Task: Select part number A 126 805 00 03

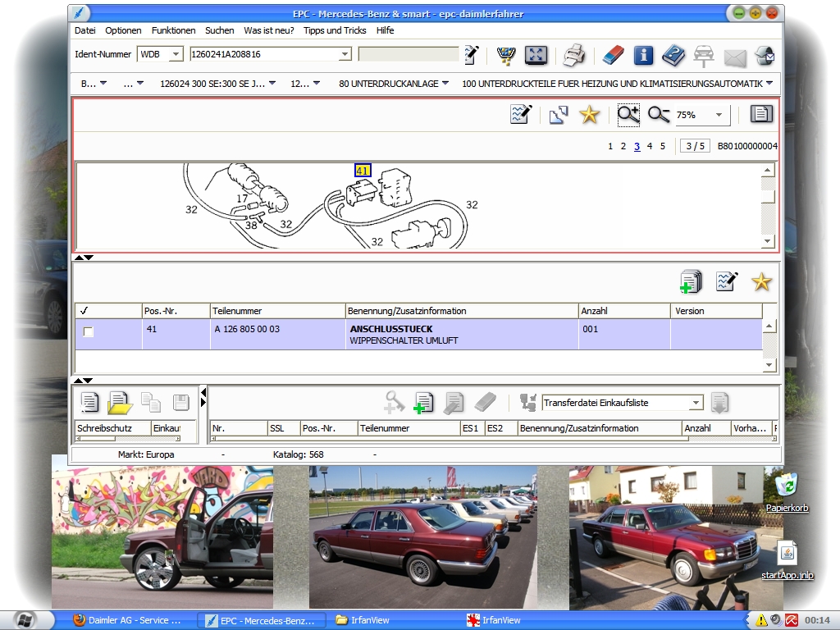Action: 247,329
